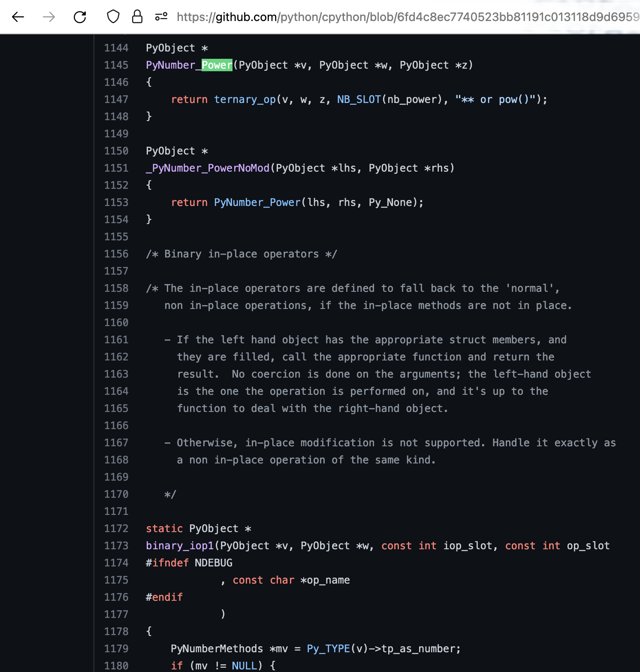Screen dimensions: 640x672
Task: Click the ternary_op function call
Action: click(245, 100)
